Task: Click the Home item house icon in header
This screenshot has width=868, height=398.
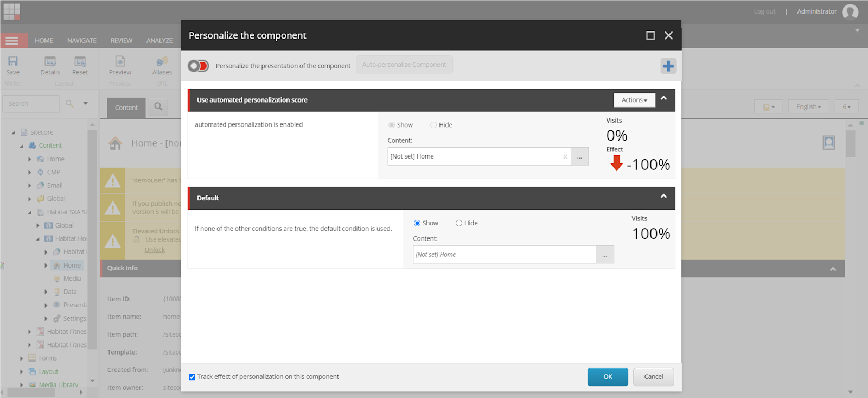Action: [115, 143]
